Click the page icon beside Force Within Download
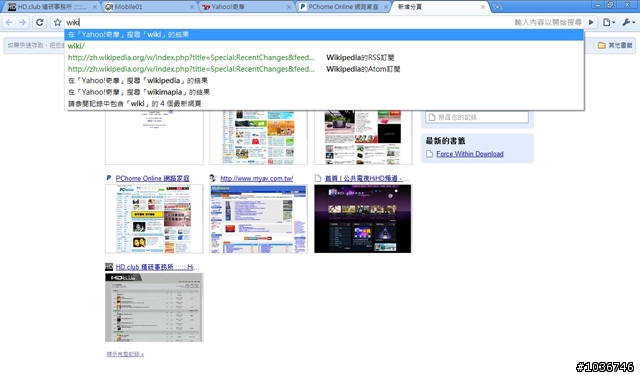640x375 pixels. click(x=429, y=154)
